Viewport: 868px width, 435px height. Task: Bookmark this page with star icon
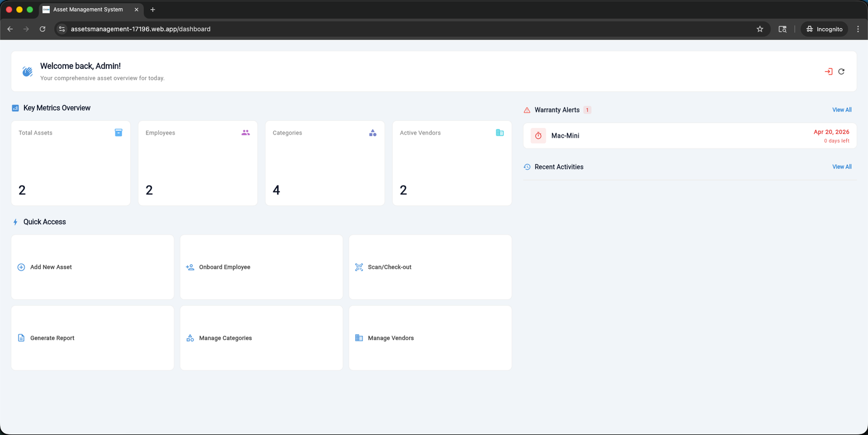(x=759, y=29)
